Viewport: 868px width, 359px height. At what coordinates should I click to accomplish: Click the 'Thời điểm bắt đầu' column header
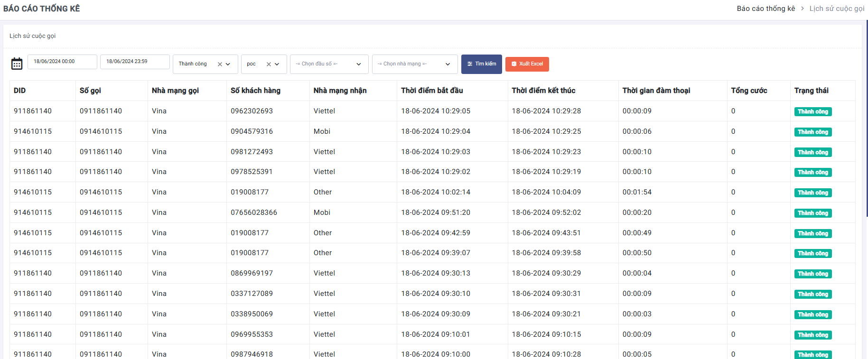(x=432, y=91)
